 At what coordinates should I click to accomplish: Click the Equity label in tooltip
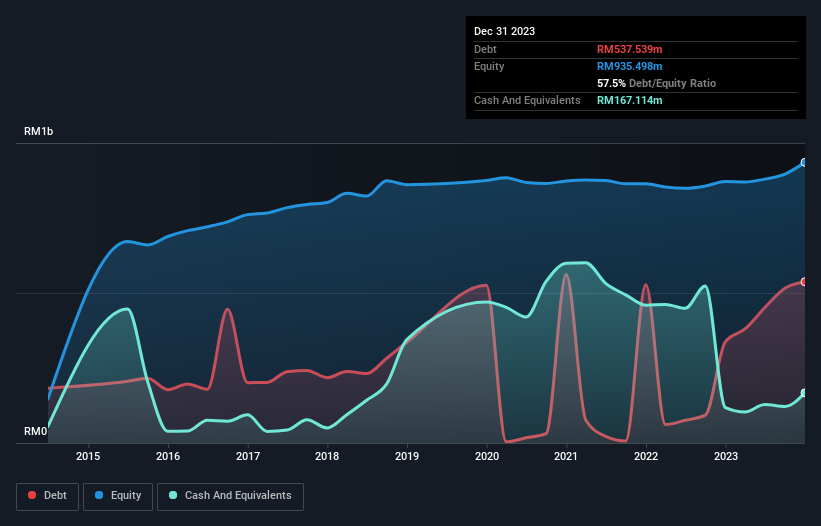click(x=489, y=66)
